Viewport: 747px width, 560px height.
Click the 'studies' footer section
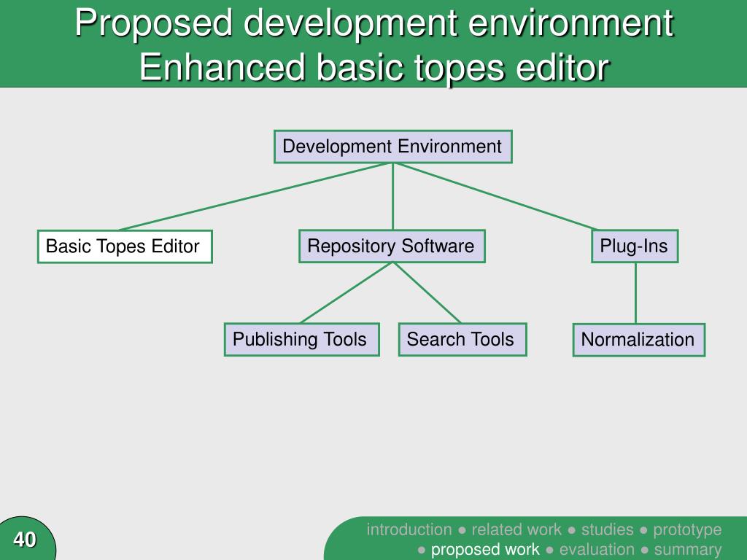point(608,529)
